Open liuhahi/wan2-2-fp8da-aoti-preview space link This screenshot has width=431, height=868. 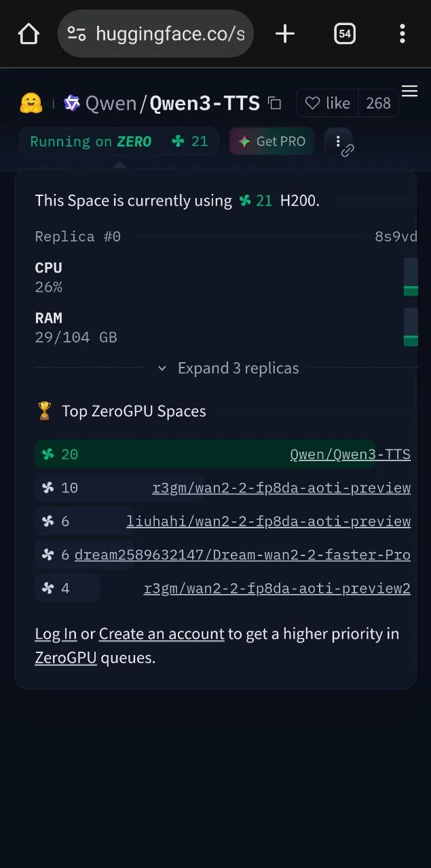click(x=268, y=521)
